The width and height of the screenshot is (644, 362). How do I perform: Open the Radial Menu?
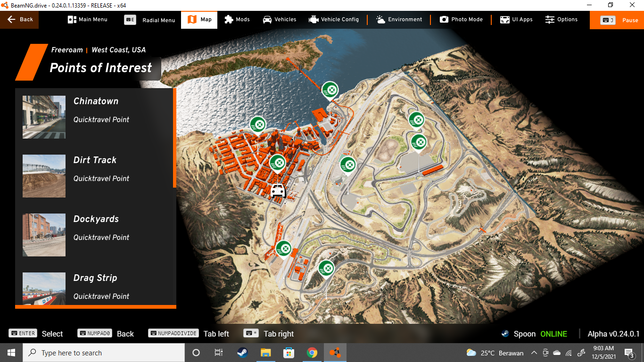(x=149, y=20)
